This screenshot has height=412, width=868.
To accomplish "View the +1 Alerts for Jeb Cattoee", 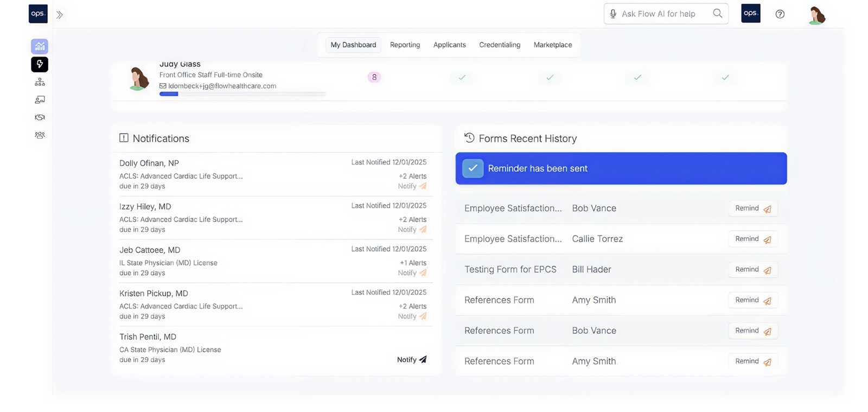I will [413, 263].
